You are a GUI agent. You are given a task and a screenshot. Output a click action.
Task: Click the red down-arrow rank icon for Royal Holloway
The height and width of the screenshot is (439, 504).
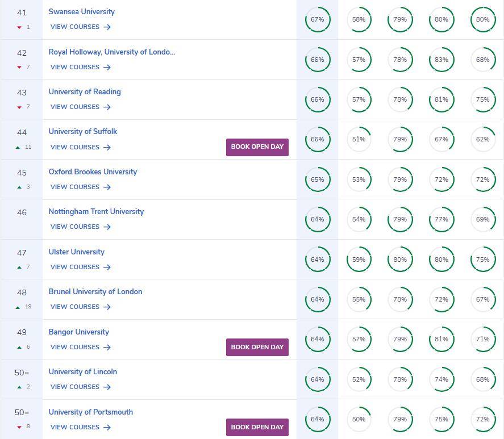(19, 67)
